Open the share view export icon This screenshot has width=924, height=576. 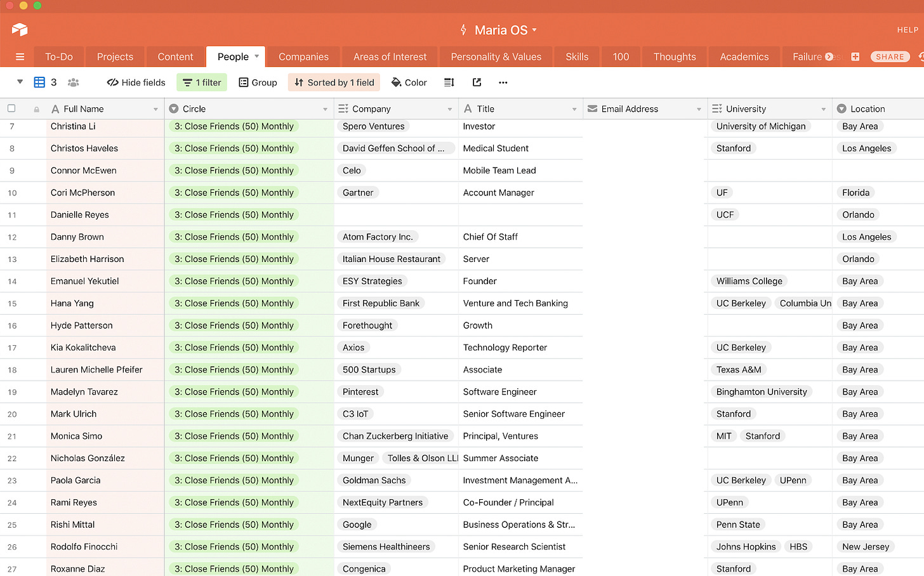pos(477,82)
